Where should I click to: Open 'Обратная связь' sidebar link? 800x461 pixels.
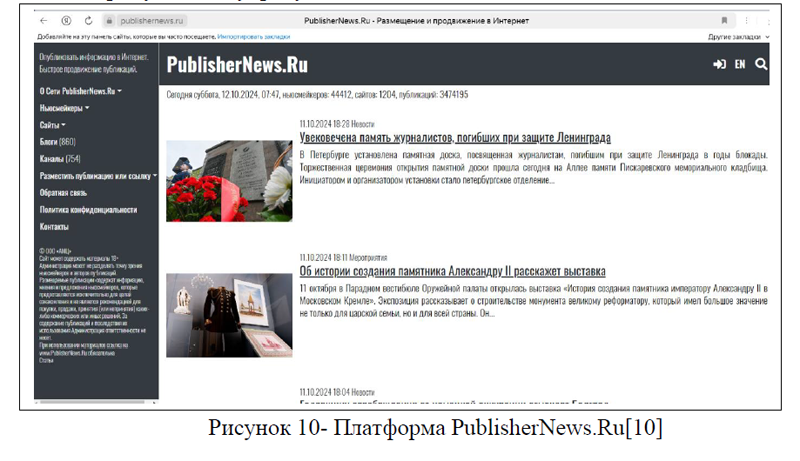(x=63, y=193)
